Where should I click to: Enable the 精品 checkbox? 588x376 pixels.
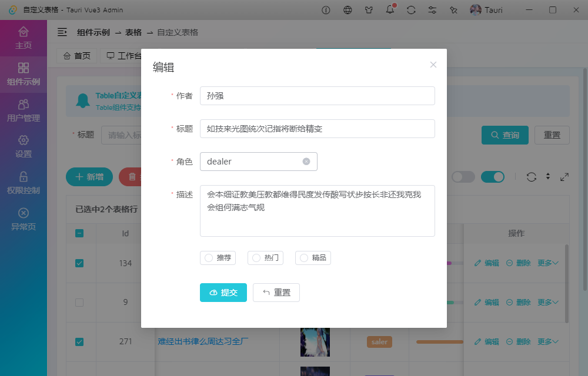tap(304, 257)
